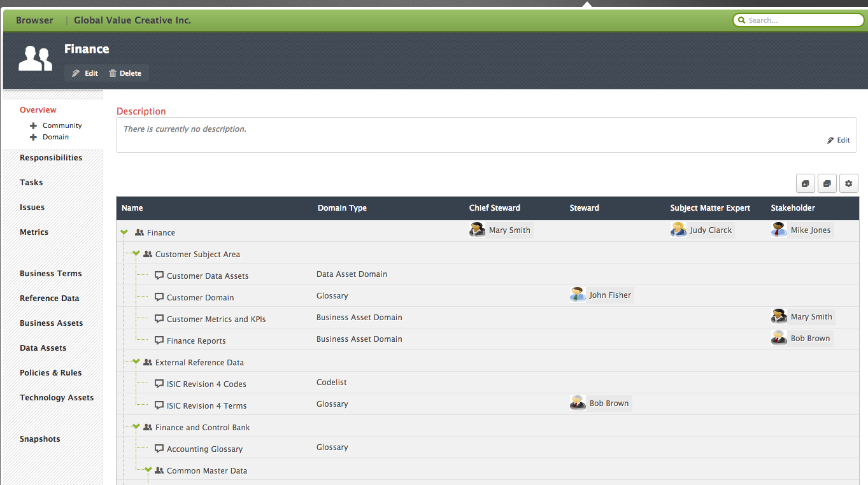This screenshot has width=868, height=485.
Task: Click Bob Brown avatar in ISIC Terms row
Action: pyautogui.click(x=578, y=403)
